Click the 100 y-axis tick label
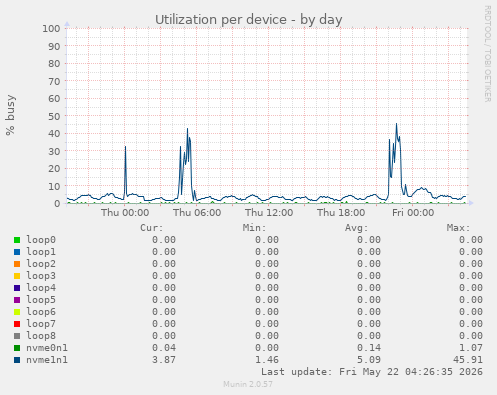497x395 pixels. pyautogui.click(x=51, y=28)
